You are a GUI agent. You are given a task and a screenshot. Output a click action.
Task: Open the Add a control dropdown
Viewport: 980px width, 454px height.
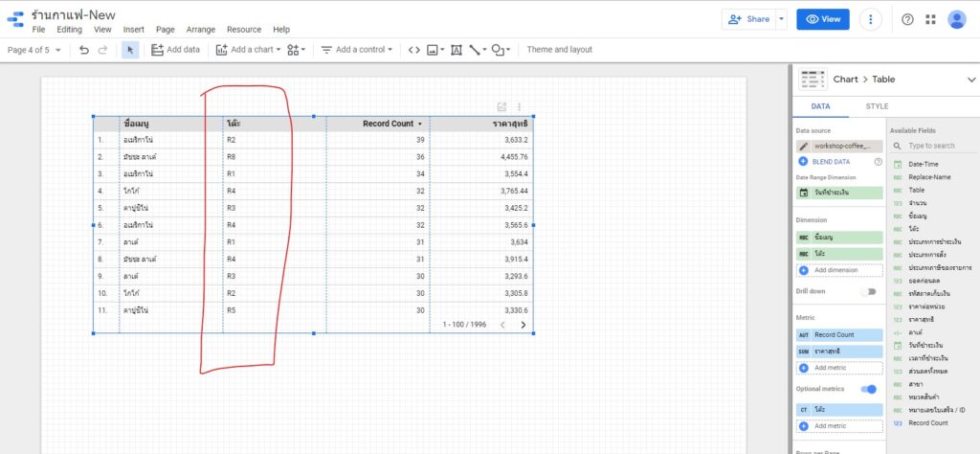pos(356,50)
